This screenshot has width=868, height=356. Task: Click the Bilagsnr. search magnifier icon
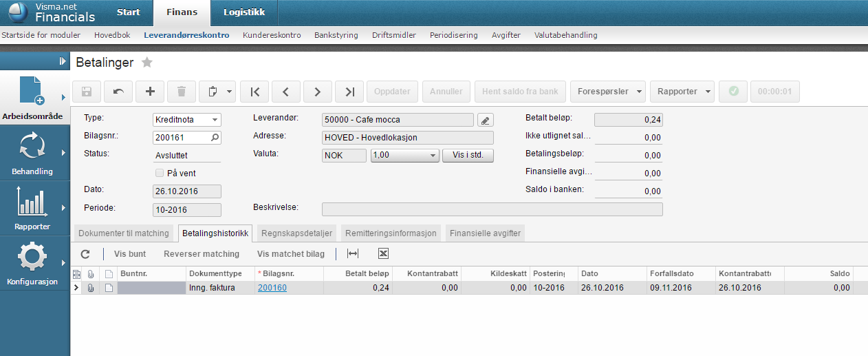pos(215,138)
